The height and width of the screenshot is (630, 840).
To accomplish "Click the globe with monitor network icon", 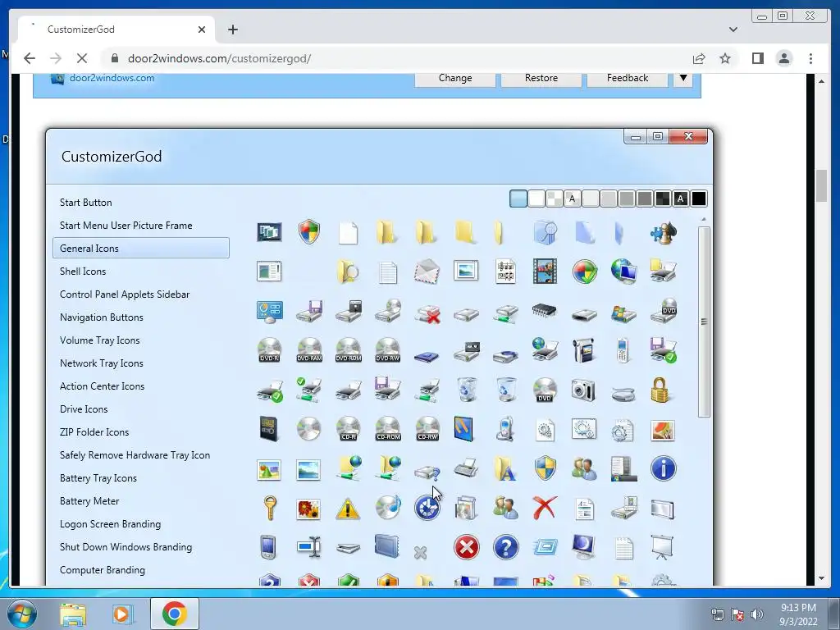I will tap(623, 271).
